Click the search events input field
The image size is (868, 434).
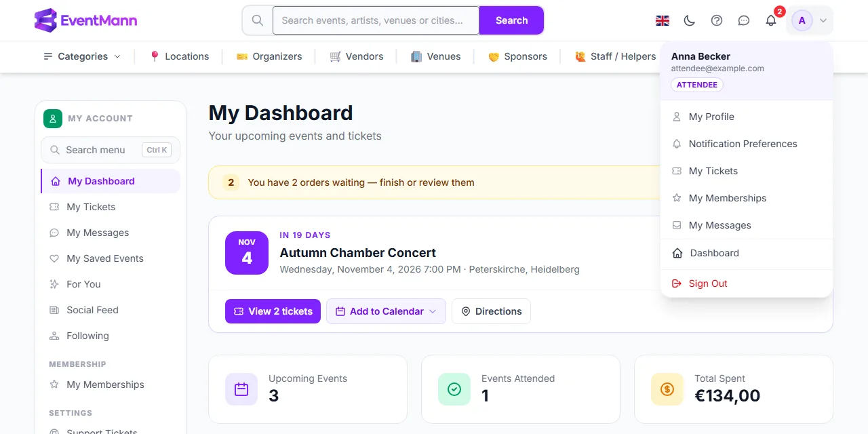point(376,20)
